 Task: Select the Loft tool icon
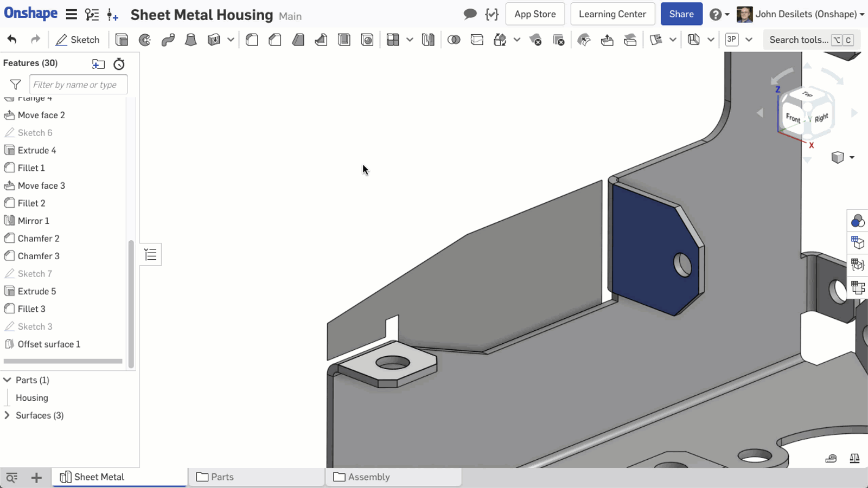click(190, 40)
